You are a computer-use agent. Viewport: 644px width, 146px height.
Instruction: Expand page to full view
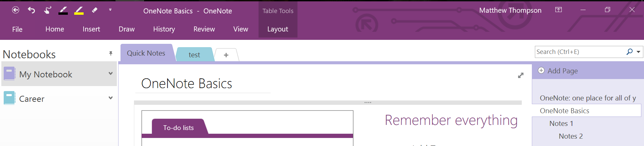521,75
